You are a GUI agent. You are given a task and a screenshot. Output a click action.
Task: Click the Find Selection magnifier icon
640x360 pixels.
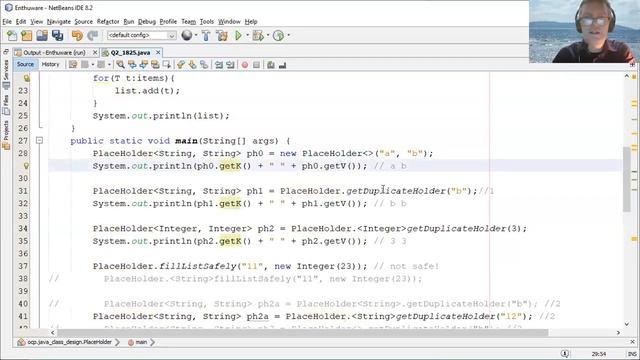point(120,64)
